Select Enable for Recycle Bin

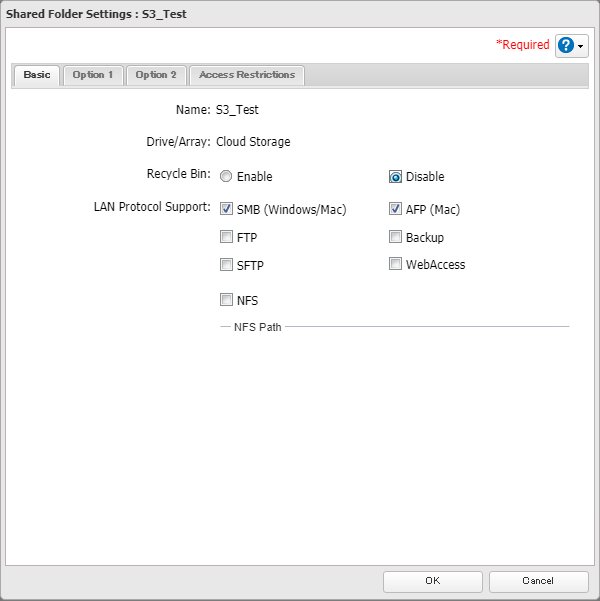coord(226,177)
